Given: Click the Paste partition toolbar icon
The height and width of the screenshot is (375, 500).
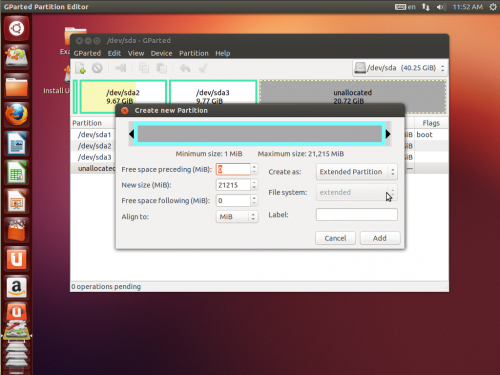Looking at the screenshot, I should [162, 68].
